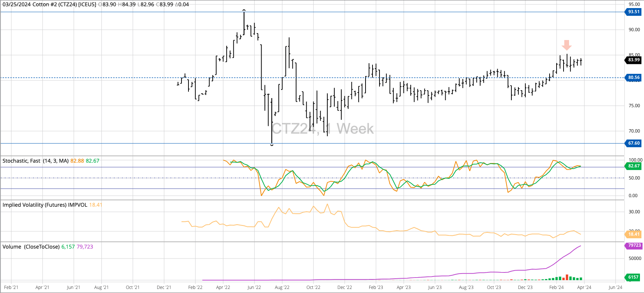644x293 pixels.
Task: Click the CTZ24, 1 Week watermark
Action: click(x=323, y=129)
